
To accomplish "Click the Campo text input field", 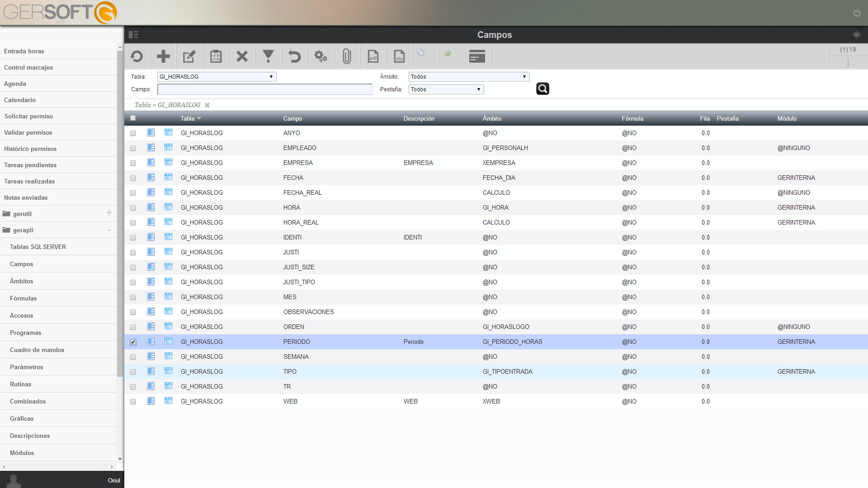I will click(x=265, y=89).
